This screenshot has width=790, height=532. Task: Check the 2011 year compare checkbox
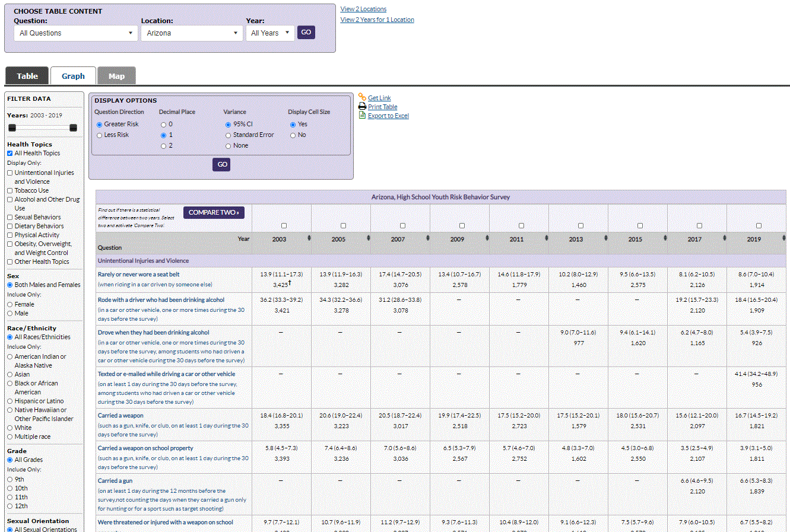pyautogui.click(x=521, y=225)
